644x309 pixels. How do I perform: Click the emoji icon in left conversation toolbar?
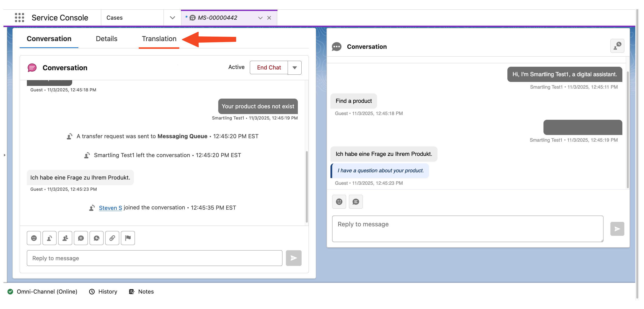[34, 238]
